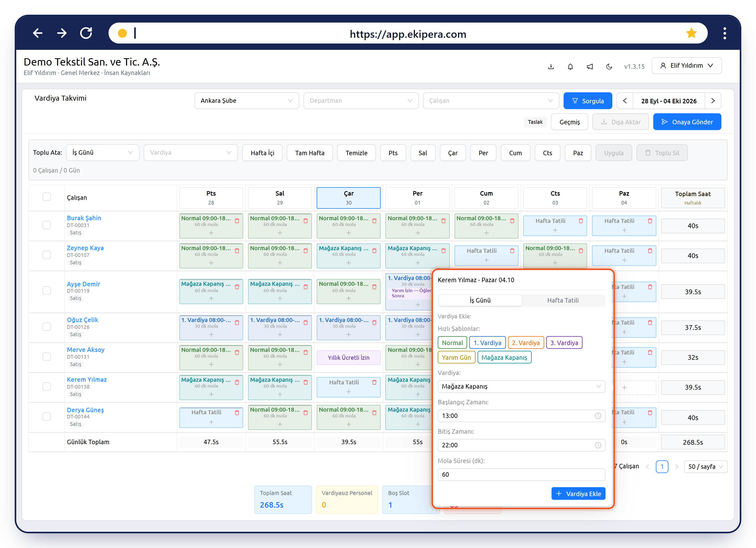This screenshot has width=756, height=548.
Task: Select the Cts 03 day column header
Action: pyautogui.click(x=555, y=198)
